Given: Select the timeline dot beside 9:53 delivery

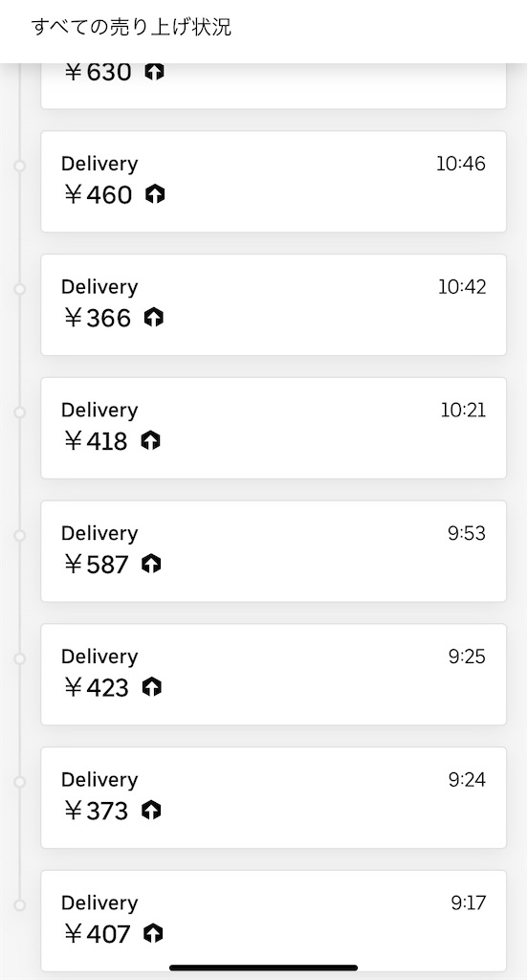Looking at the screenshot, I should 19,536.
